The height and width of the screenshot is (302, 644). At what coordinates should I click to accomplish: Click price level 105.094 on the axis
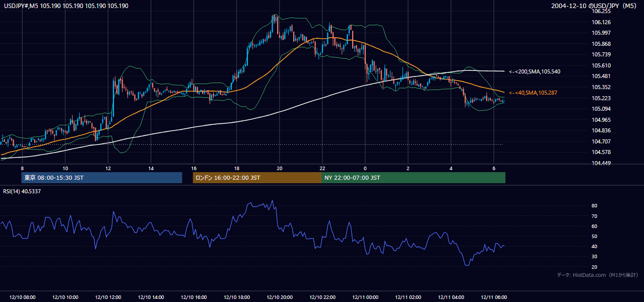coord(602,109)
